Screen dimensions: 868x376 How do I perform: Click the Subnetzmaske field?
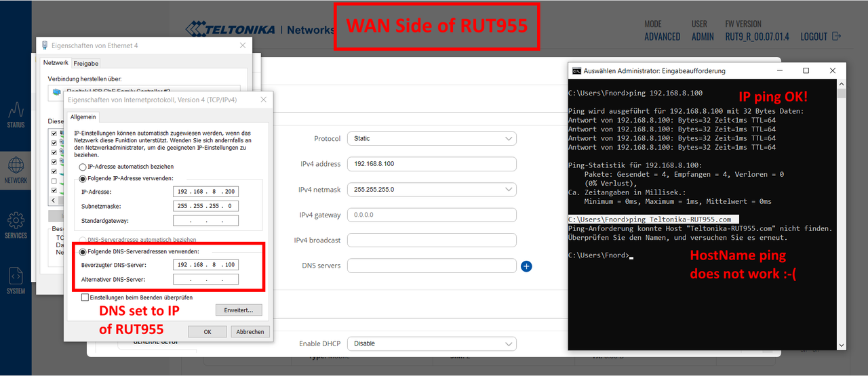[205, 206]
